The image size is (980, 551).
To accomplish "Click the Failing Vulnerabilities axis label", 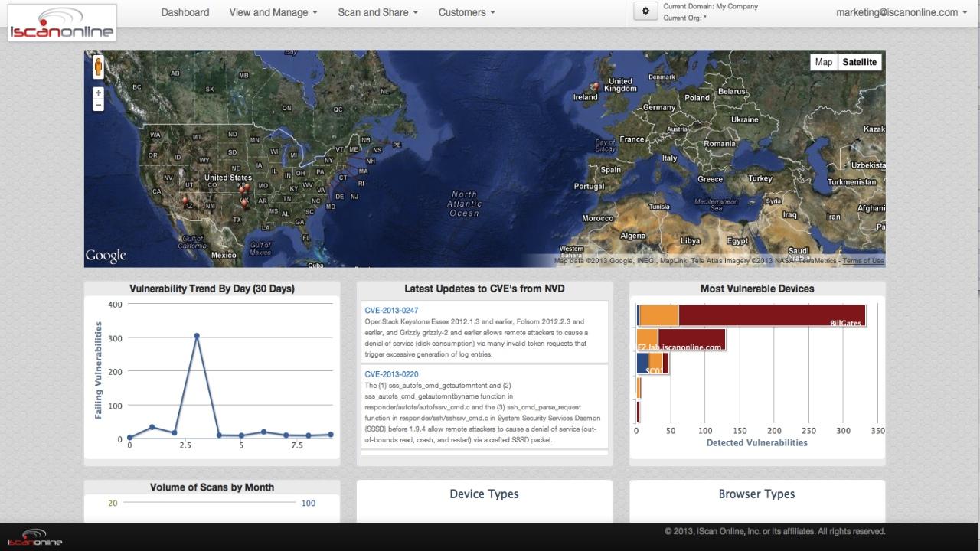I will tap(98, 370).
